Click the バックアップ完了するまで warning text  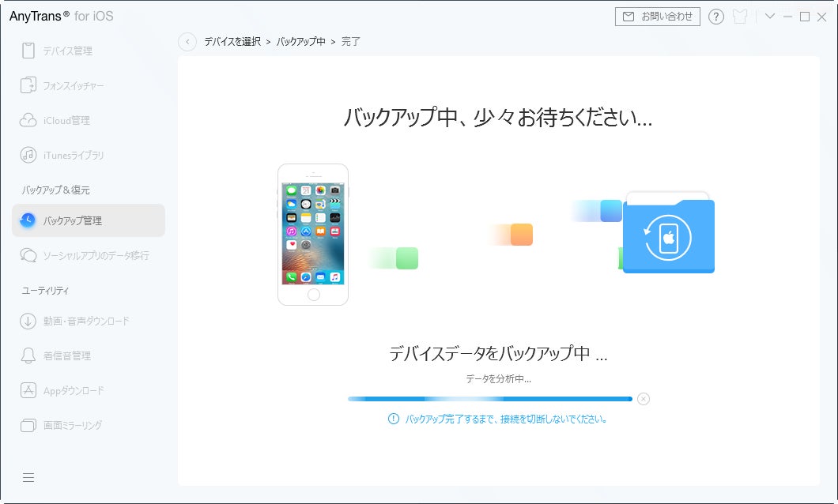(x=506, y=419)
